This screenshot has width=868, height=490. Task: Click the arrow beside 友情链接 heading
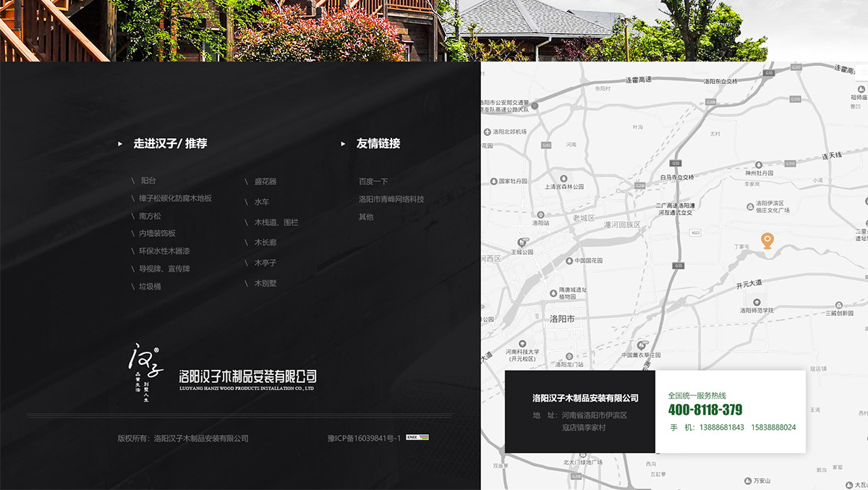coord(343,144)
